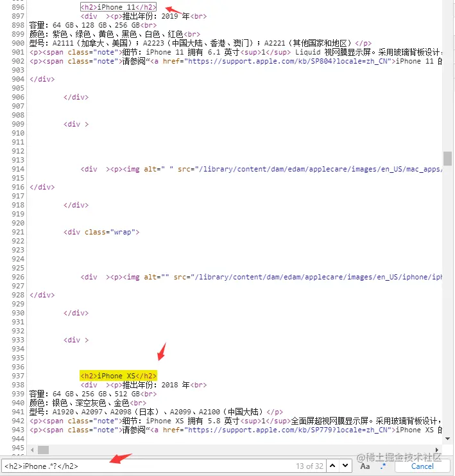
Task: Open iphone image src link on line 926
Action: coord(318,277)
